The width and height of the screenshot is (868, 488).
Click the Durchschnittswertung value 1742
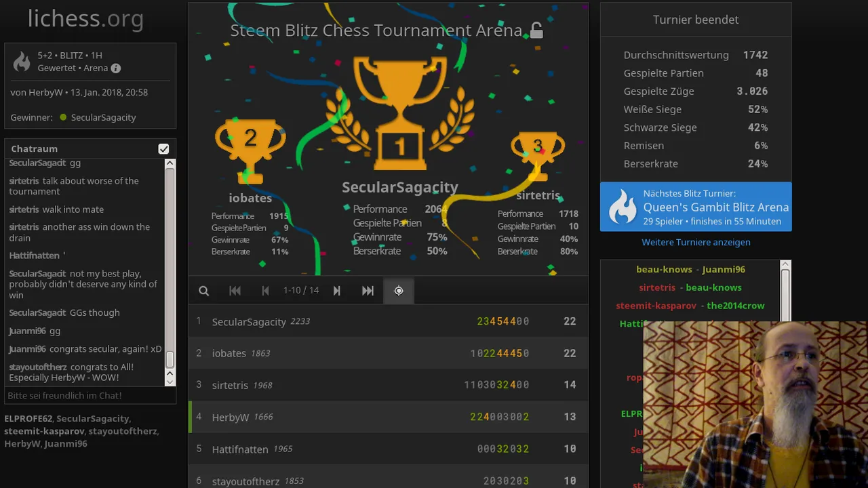coord(755,55)
